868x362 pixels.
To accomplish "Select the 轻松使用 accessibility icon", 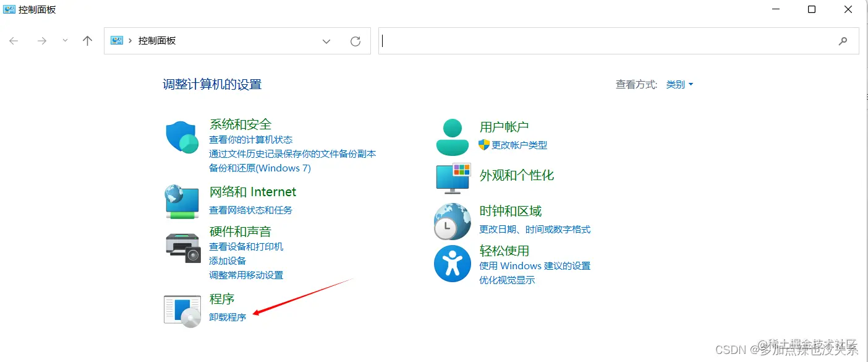I will click(452, 264).
